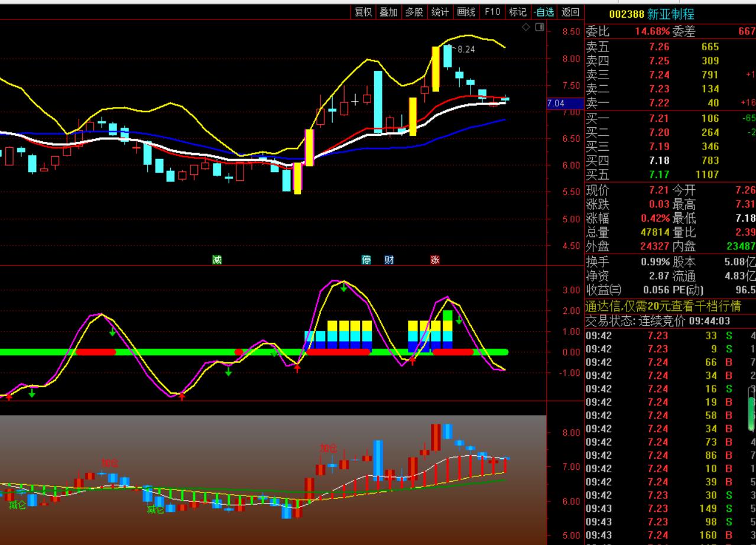The height and width of the screenshot is (545, 756).
Task: Click the tall yellow candle below the 8.24 label
Action: (x=436, y=69)
